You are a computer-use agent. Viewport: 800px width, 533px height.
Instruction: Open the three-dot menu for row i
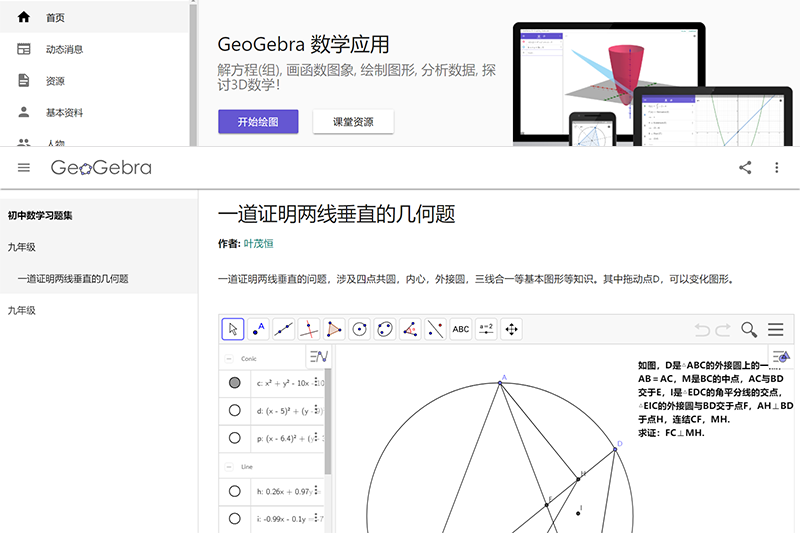pos(316,518)
